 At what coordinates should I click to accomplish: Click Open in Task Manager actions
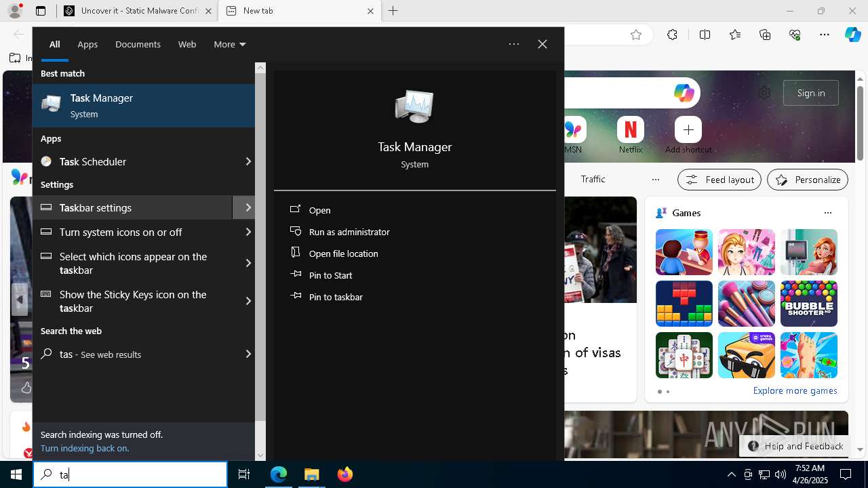[x=319, y=210]
